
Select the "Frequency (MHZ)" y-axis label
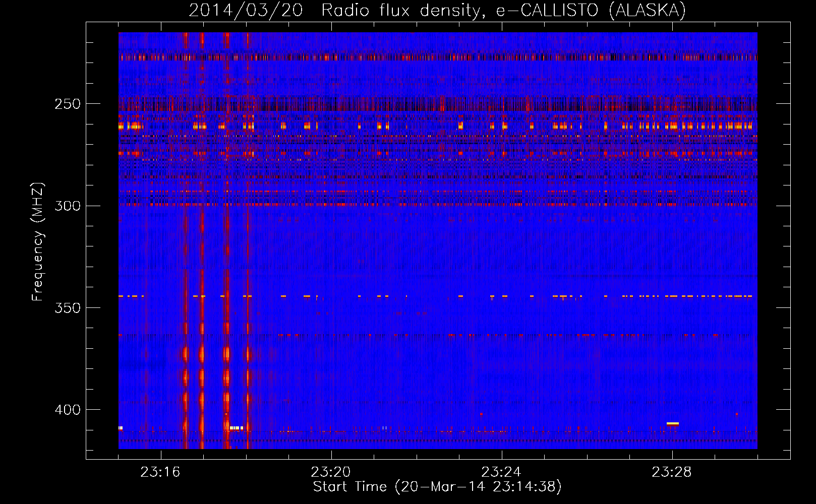tap(38, 242)
